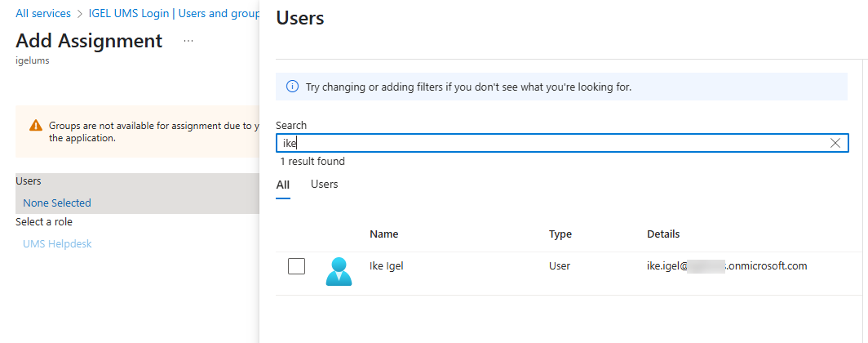
Task: Click the orange warning triangle icon
Action: (x=35, y=126)
